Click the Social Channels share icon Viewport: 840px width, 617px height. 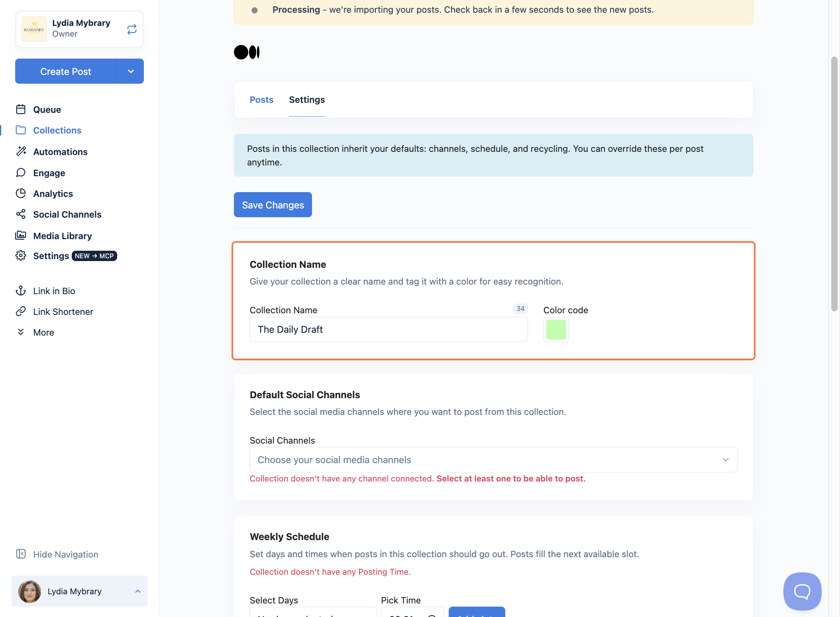(x=21, y=214)
